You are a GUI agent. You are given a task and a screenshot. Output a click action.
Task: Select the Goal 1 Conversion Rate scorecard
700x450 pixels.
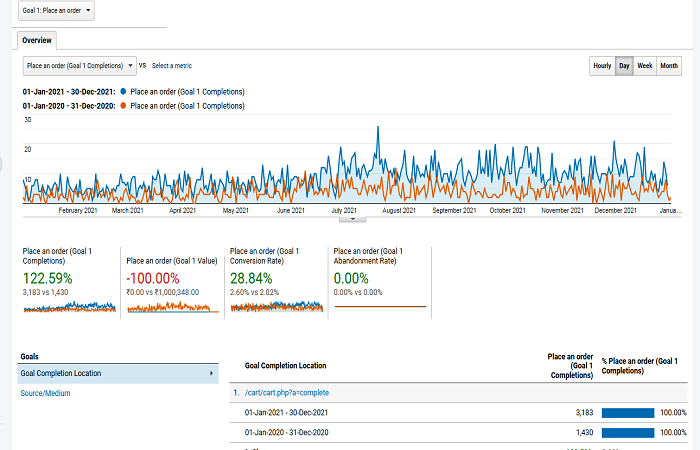pos(276,282)
